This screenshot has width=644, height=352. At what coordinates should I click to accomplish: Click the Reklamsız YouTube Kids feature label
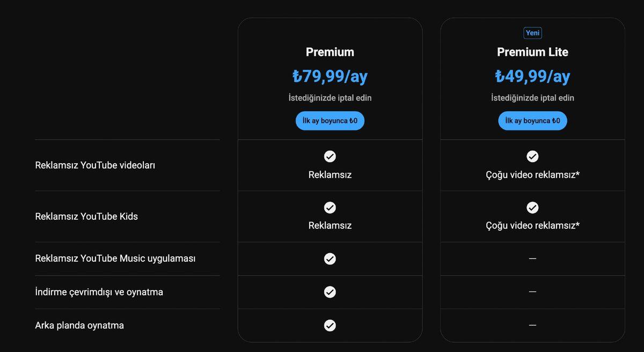[86, 217]
